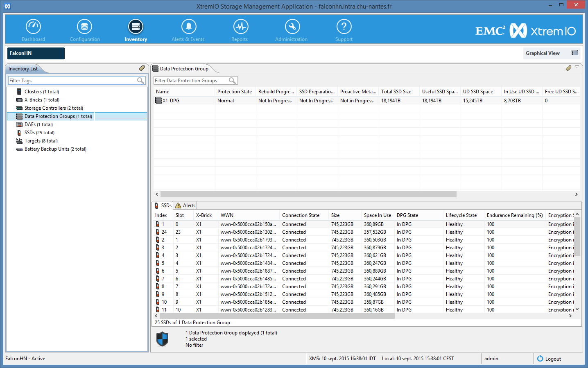Click the Graphical View button label
Viewport: 588px width, 368px height.
coord(543,53)
